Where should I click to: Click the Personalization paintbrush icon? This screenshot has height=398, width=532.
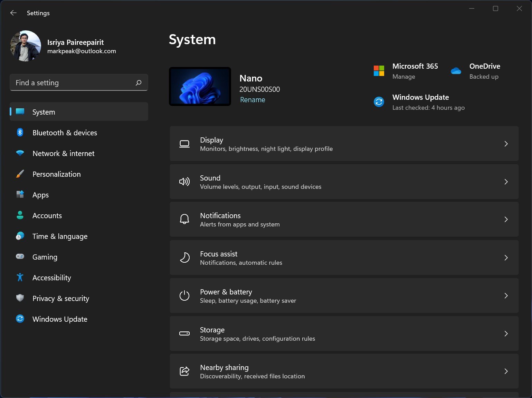click(x=20, y=174)
